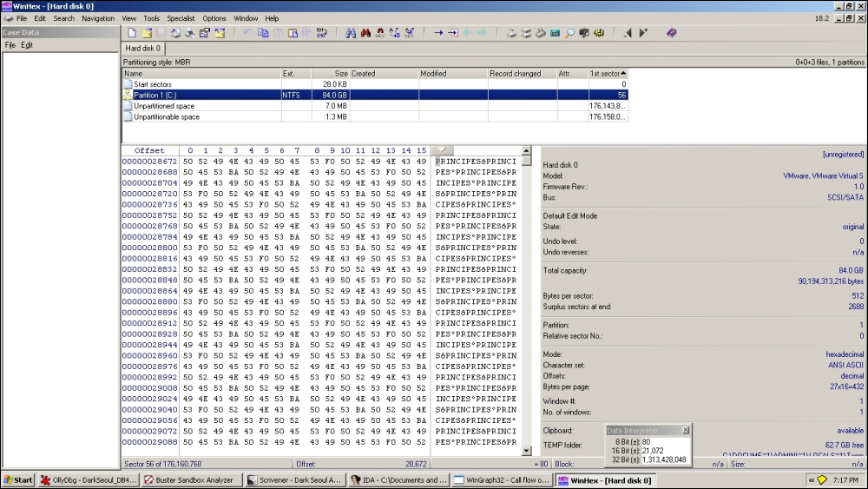This screenshot has width=868, height=489.
Task: Open General Options gear icon
Action: [x=599, y=33]
